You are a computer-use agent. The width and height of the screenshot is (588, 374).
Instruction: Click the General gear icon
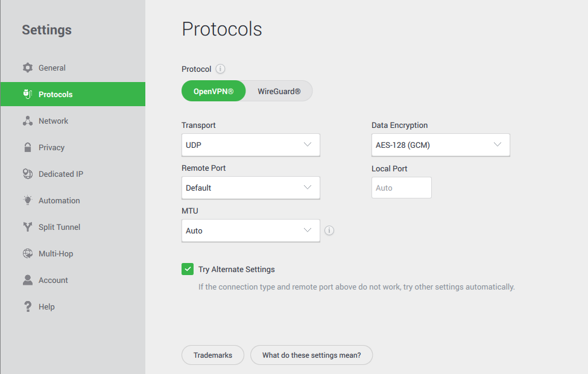click(x=28, y=68)
